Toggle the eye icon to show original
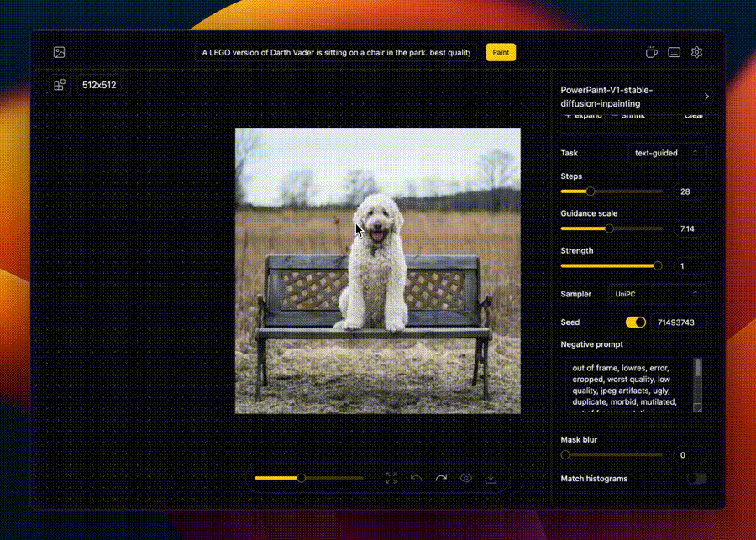This screenshot has height=540, width=756. coord(466,478)
